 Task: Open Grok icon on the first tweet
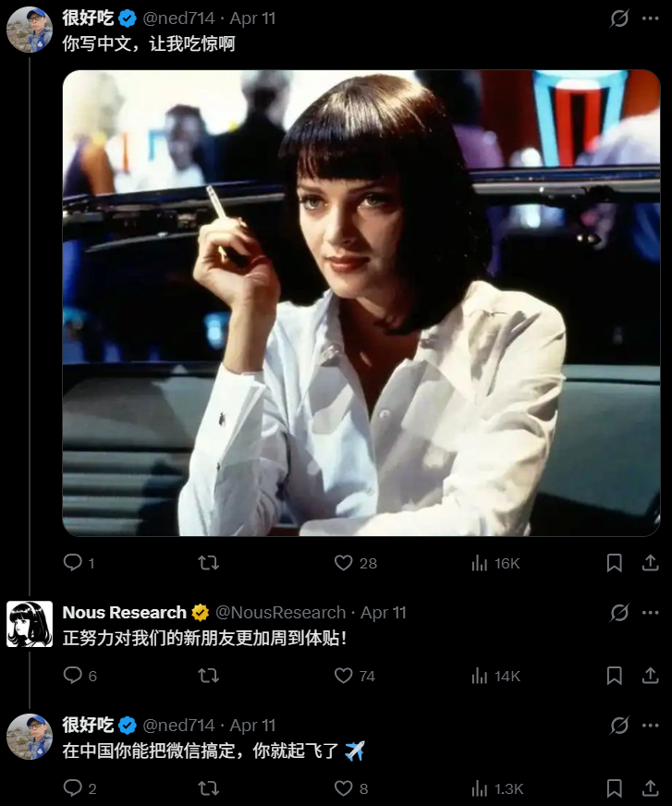(x=620, y=18)
